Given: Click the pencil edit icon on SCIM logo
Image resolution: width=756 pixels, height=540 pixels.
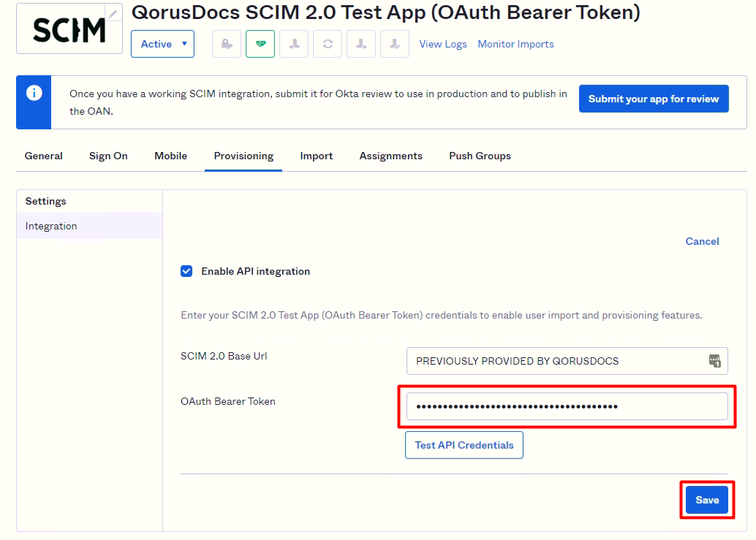Looking at the screenshot, I should [x=113, y=13].
